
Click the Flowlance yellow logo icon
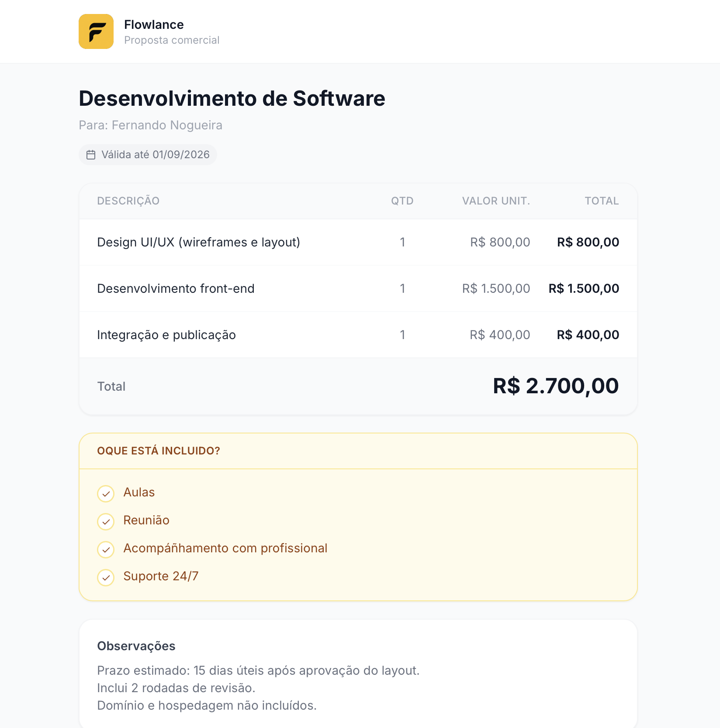pyautogui.click(x=96, y=31)
